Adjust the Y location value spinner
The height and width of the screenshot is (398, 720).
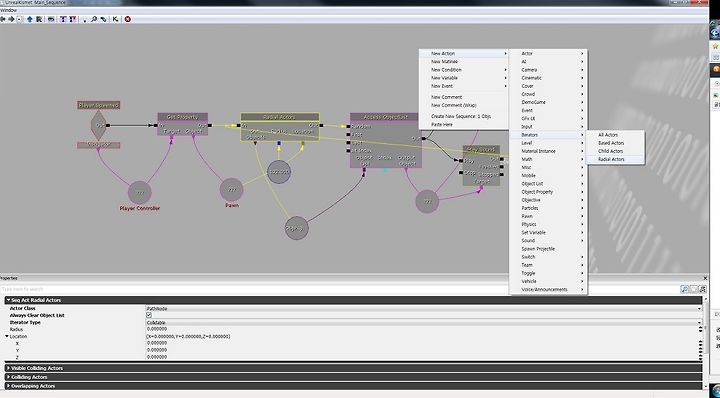[x=701, y=350]
